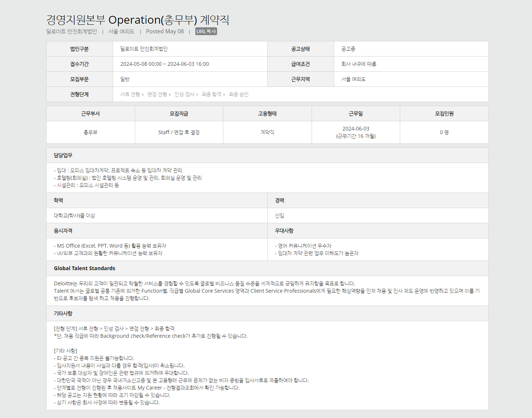Click the URL복사 button
Screen dimensions: 532x418
coord(206,31)
